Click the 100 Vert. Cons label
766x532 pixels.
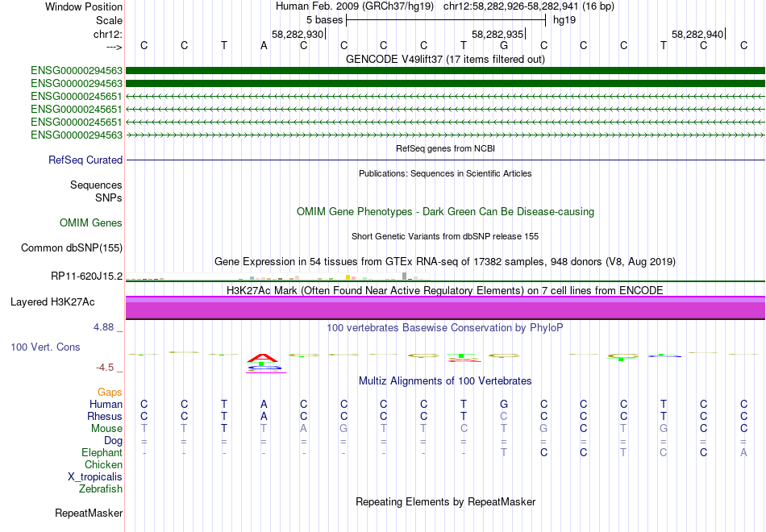[x=45, y=347]
